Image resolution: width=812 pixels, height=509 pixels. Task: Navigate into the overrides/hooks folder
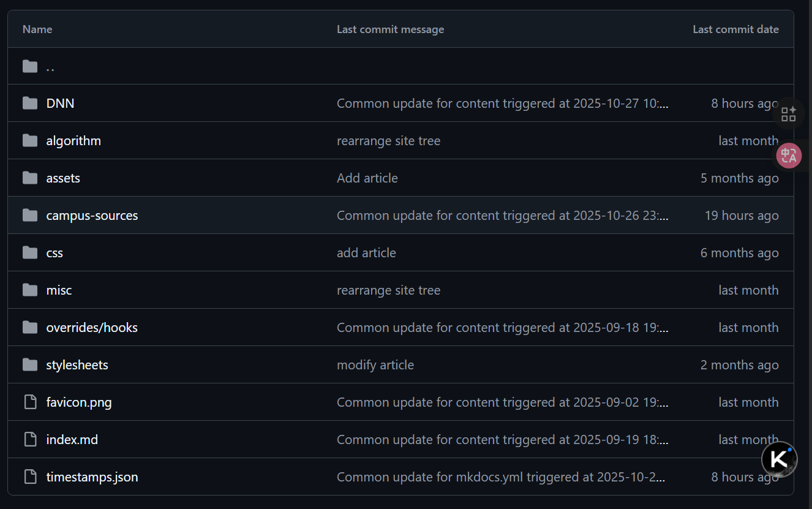(92, 328)
